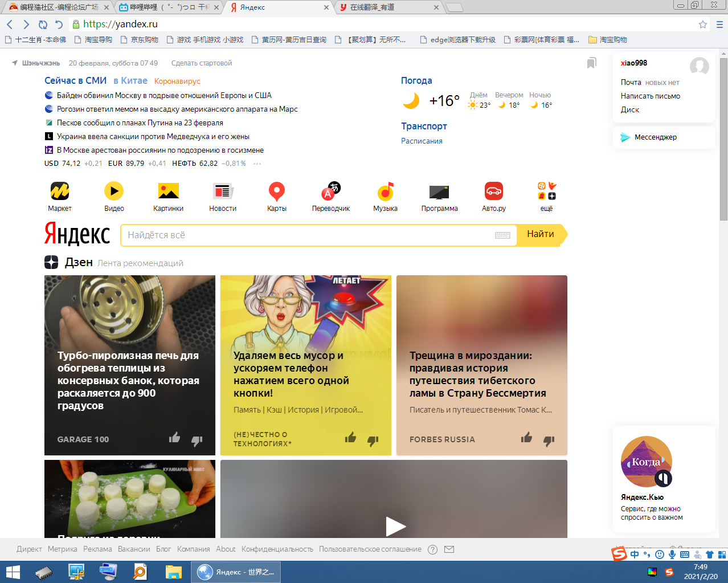Image resolution: width=728 pixels, height=583 pixels.
Task: Click the Найти search button
Action: [541, 235]
